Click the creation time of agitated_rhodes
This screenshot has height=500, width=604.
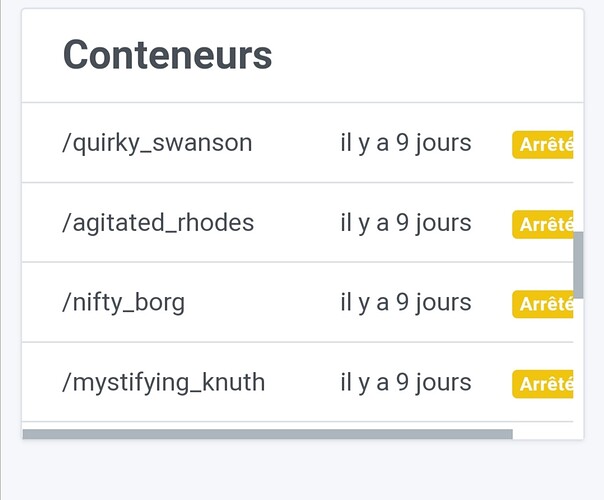pyautogui.click(x=405, y=222)
